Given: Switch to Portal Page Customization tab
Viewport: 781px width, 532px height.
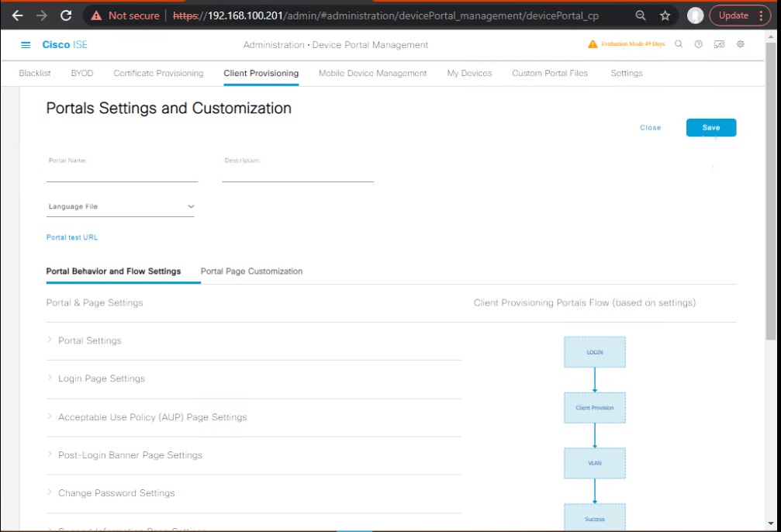Looking at the screenshot, I should (x=251, y=271).
